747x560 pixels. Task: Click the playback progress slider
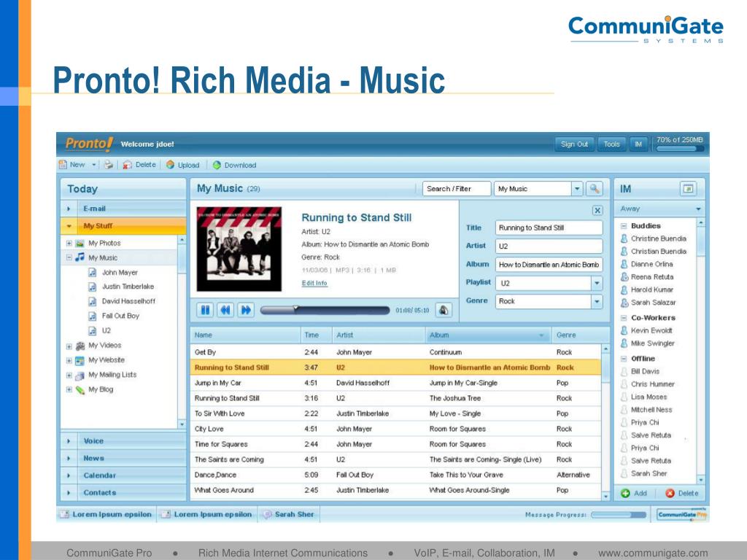325,311
